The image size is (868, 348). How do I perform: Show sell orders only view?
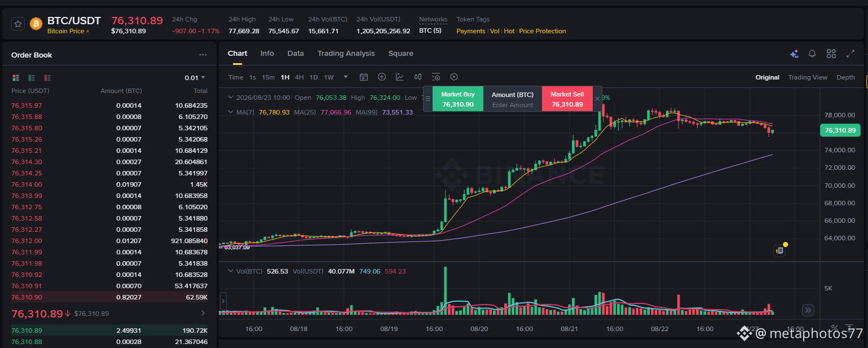click(47, 77)
